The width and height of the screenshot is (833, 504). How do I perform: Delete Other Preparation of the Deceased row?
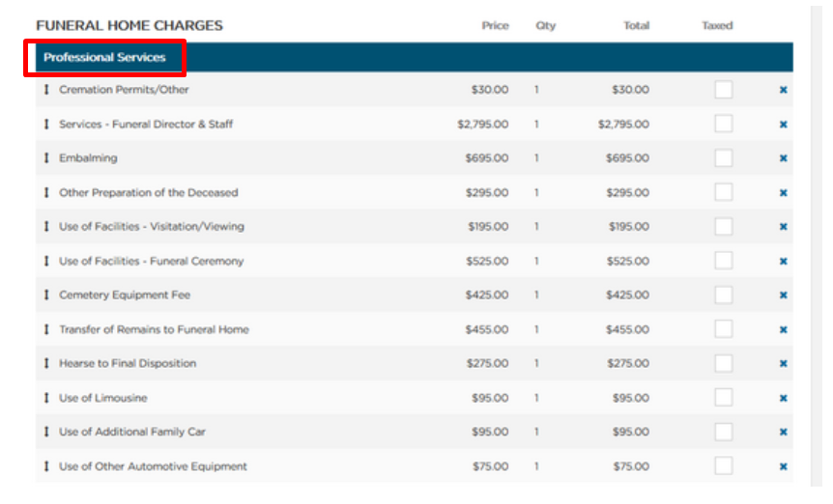click(x=783, y=192)
